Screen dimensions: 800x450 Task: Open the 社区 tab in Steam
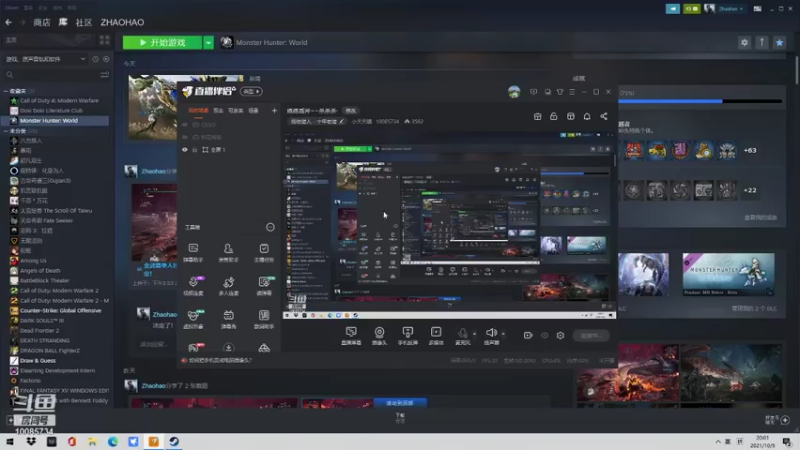pos(84,22)
